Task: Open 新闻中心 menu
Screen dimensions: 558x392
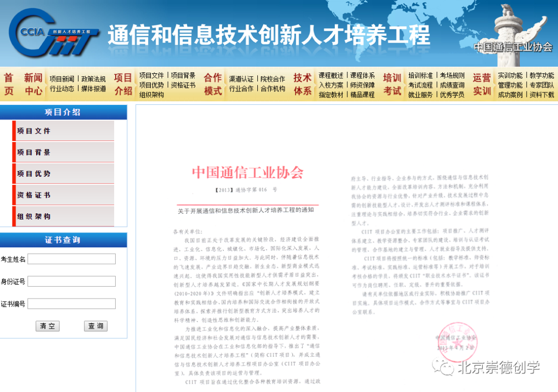Action: [x=33, y=84]
